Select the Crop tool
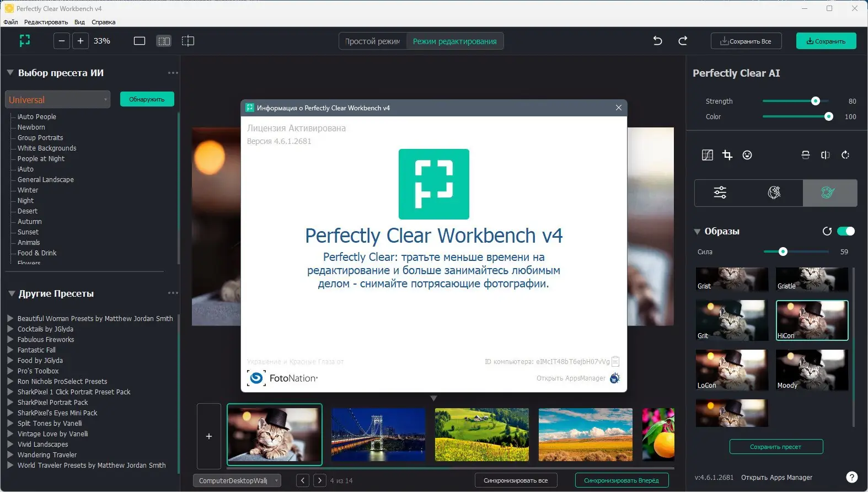The height and width of the screenshot is (492, 868). 727,155
